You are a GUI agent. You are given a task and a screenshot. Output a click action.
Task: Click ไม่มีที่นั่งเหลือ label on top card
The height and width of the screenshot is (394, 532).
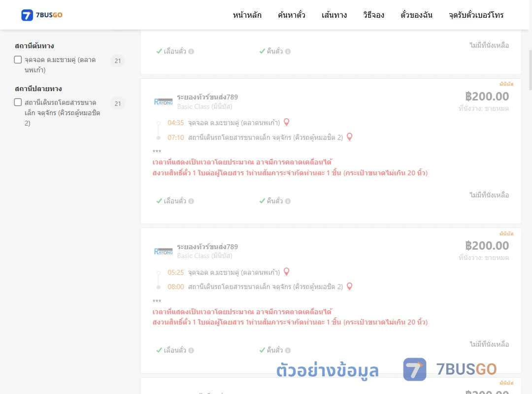(x=489, y=45)
